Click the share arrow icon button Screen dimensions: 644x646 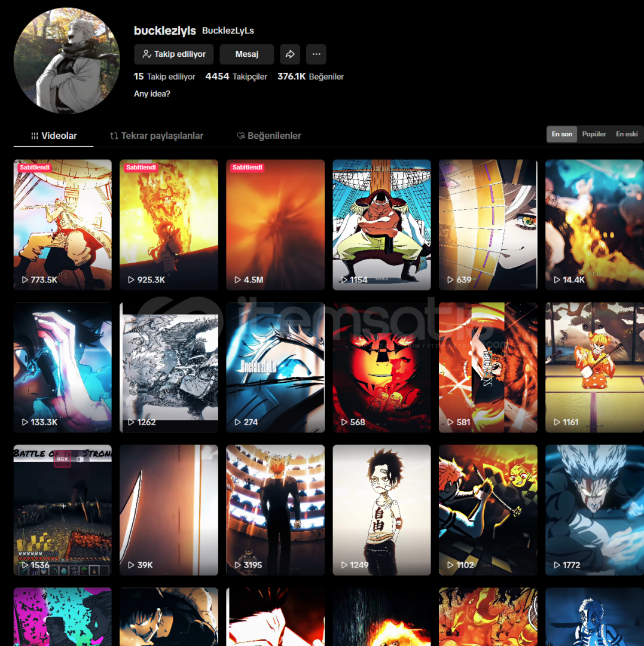[x=290, y=54]
